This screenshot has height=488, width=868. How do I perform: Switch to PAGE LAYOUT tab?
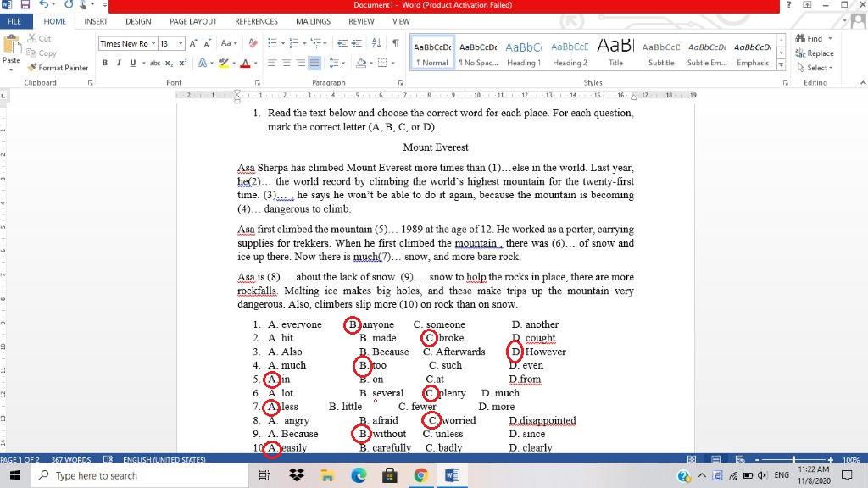192,21
